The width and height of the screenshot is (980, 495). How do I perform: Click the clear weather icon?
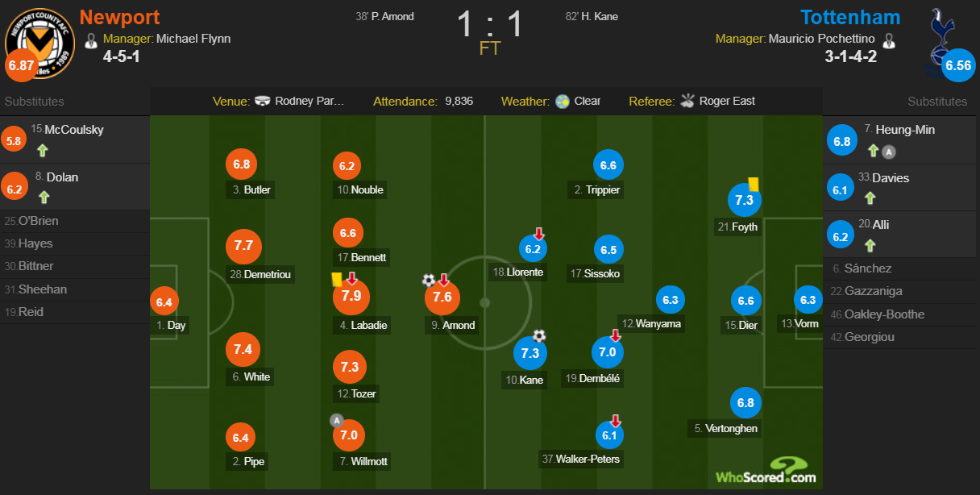coord(563,102)
